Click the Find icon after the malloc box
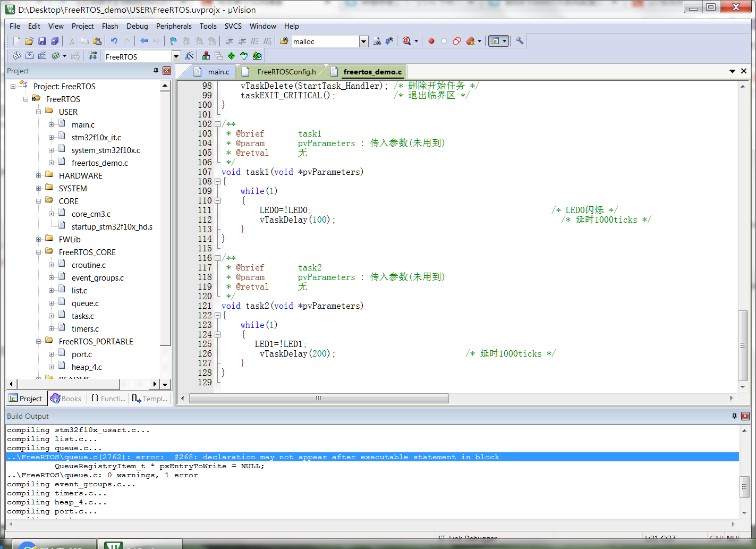The width and height of the screenshot is (756, 549). [377, 41]
